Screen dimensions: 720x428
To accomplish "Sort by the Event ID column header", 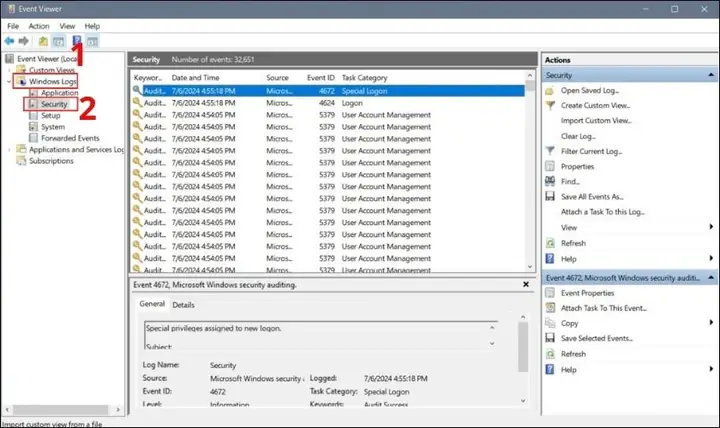I will 321,78.
